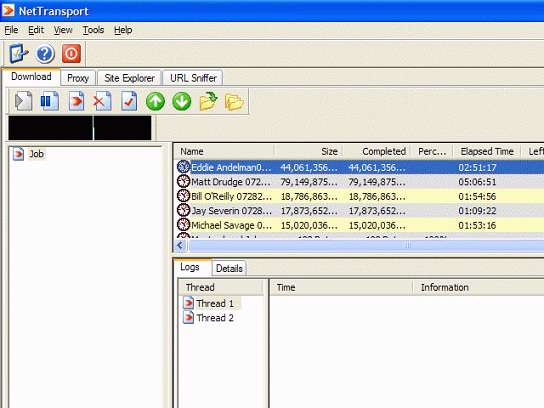Switch to the Site Explorer tab
The width and height of the screenshot is (544, 408).
(129, 78)
